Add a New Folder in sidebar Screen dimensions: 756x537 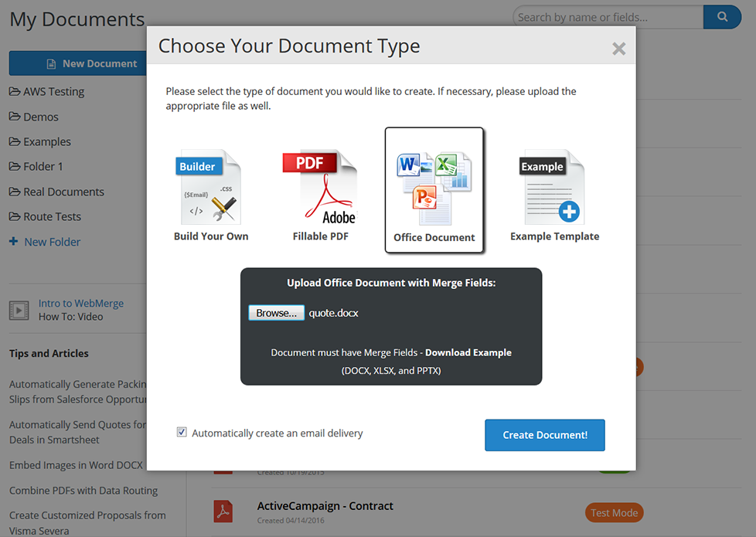(x=51, y=242)
